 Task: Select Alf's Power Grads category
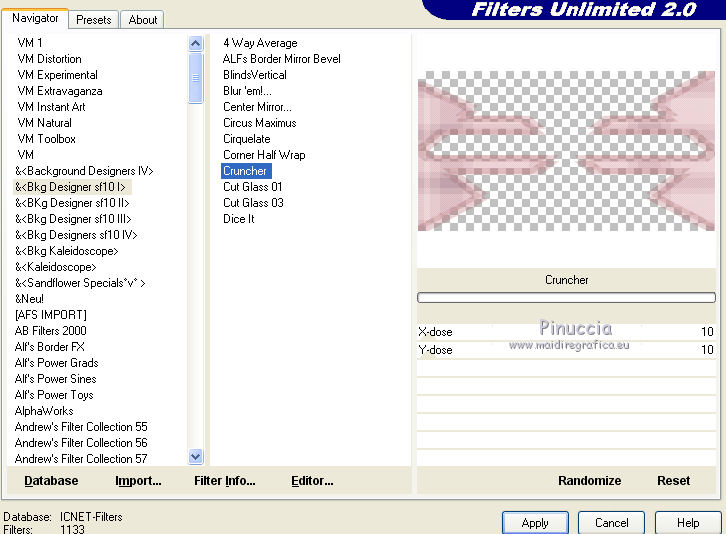click(56, 363)
